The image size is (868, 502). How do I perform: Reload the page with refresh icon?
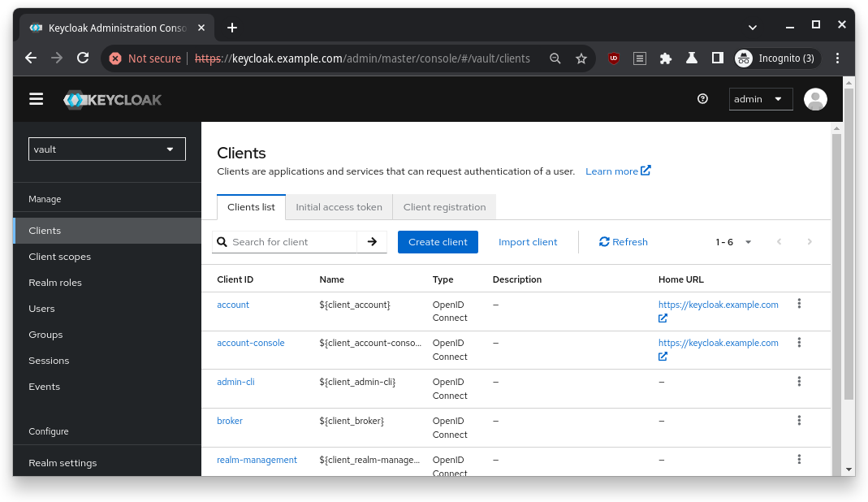click(x=83, y=58)
